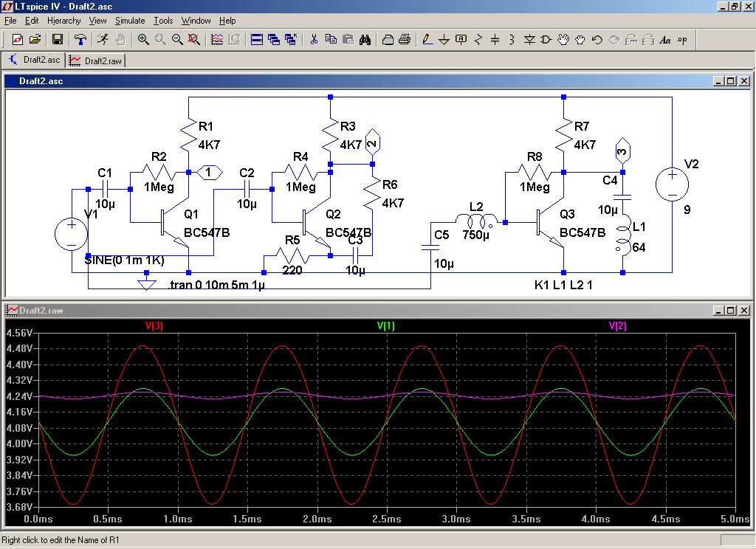Open the Help menu
Viewport: 756px width, 549px height.
[x=227, y=21]
